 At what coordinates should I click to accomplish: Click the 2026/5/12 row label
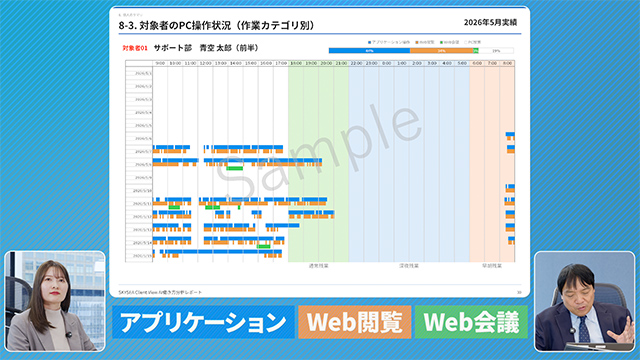pyautogui.click(x=142, y=217)
